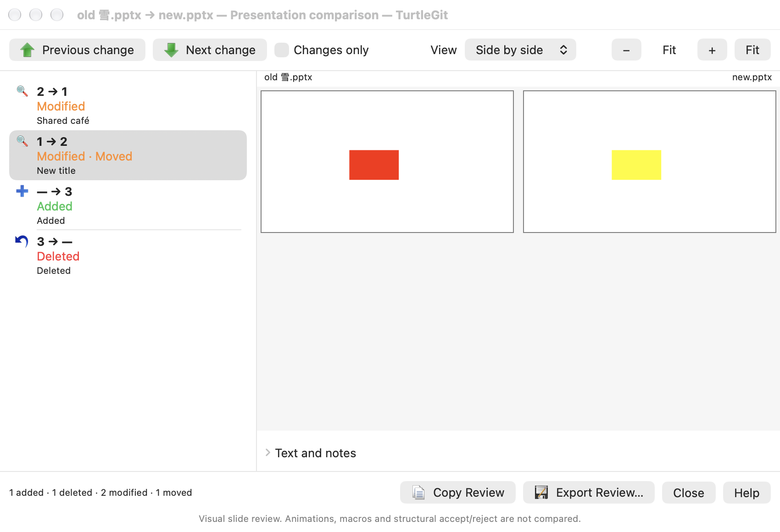Select the green 'Added' slide entry
This screenshot has width=780, height=532.
(128, 205)
